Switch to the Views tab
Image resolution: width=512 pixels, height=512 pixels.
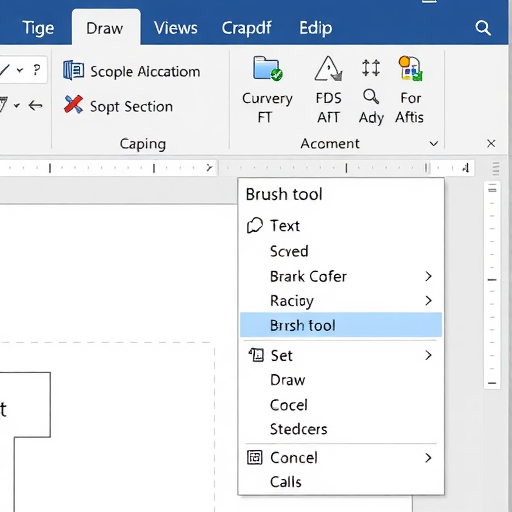pyautogui.click(x=176, y=28)
